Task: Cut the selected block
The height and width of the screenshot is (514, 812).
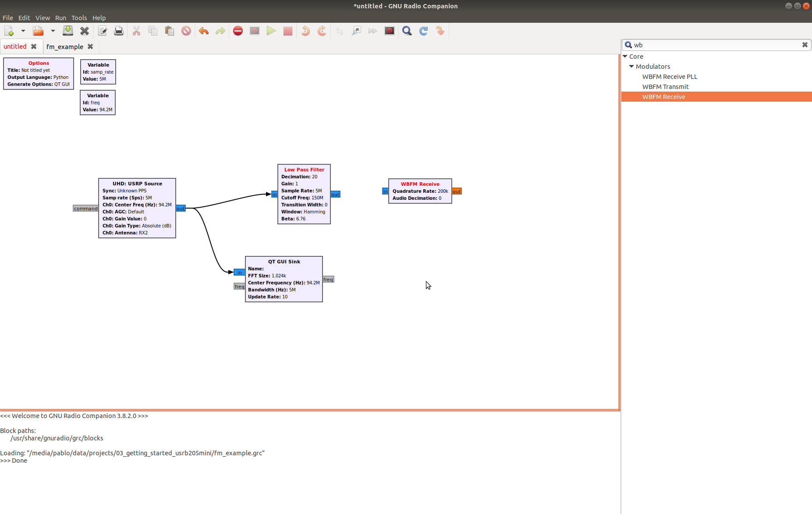Action: coord(136,31)
